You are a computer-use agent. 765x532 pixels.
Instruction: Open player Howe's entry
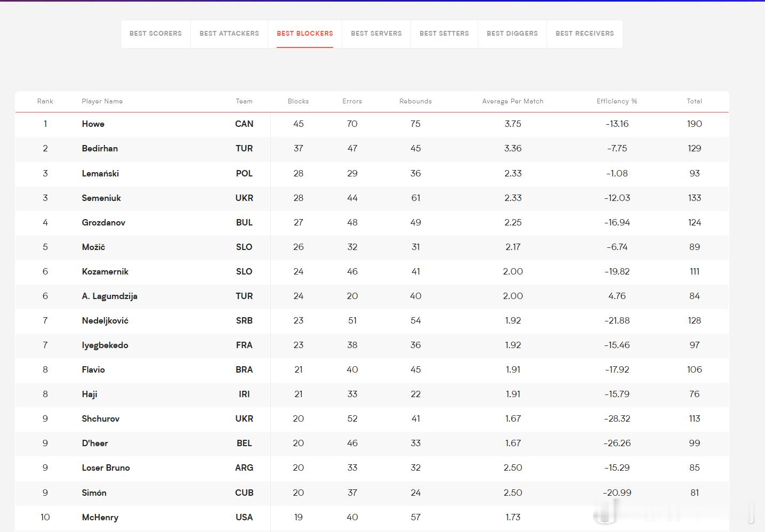pyautogui.click(x=93, y=124)
